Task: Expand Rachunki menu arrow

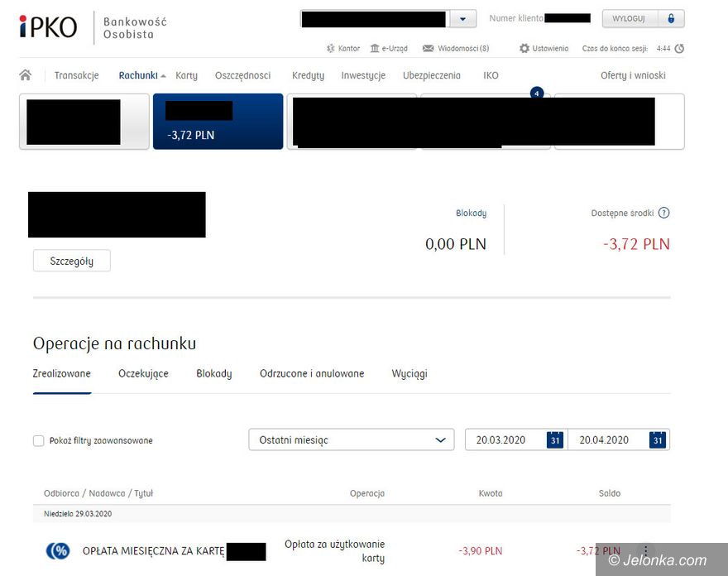Action: coord(163,75)
